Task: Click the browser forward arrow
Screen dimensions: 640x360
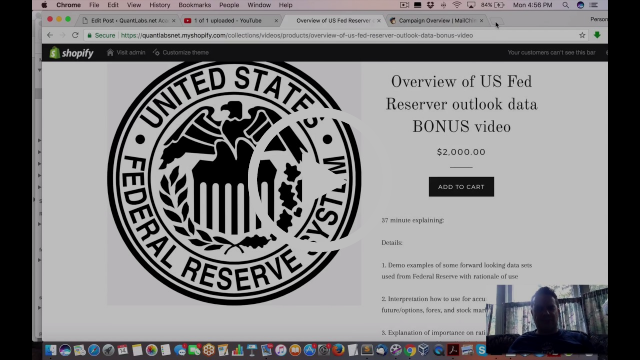Action: [x=62, y=35]
